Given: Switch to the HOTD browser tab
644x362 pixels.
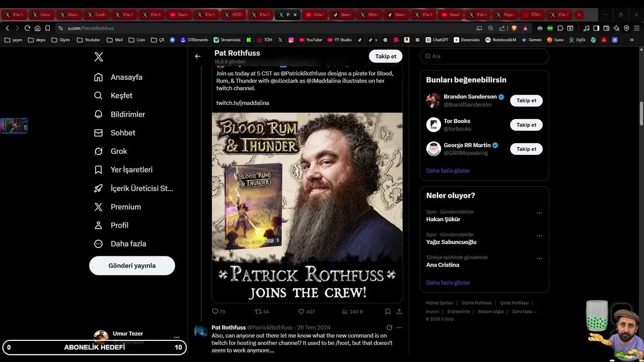Looking at the screenshot, I should tap(233, 15).
